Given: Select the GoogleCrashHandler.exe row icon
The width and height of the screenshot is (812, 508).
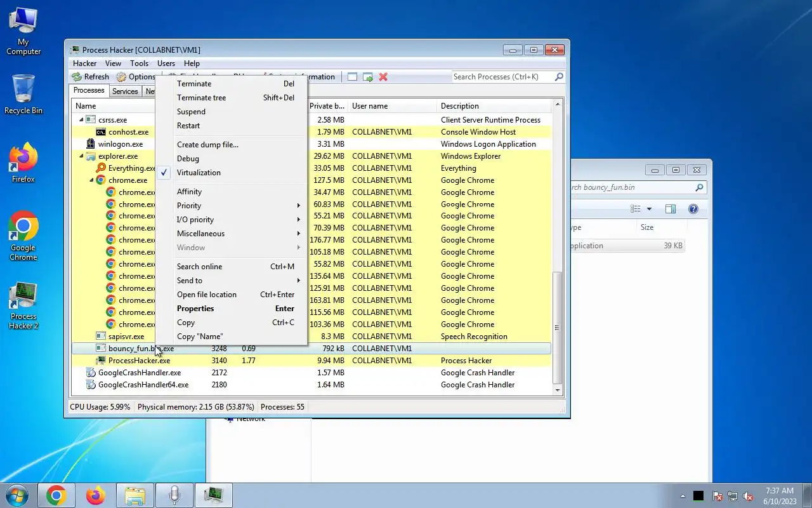Looking at the screenshot, I should (x=91, y=373).
